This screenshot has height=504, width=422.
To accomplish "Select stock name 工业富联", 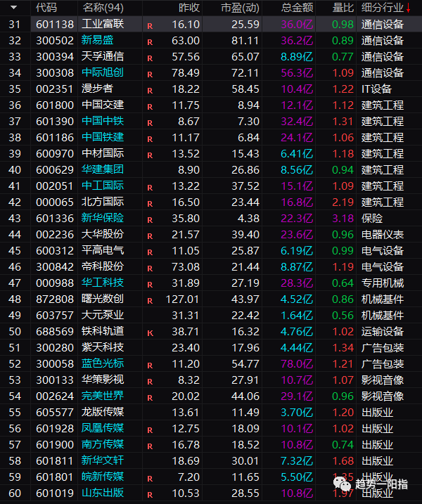I will (103, 24).
